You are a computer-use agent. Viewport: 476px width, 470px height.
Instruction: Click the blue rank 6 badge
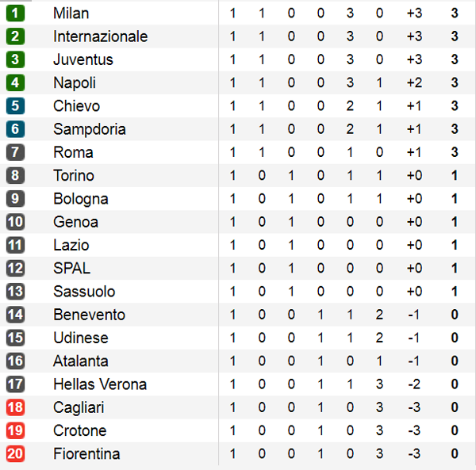point(15,129)
